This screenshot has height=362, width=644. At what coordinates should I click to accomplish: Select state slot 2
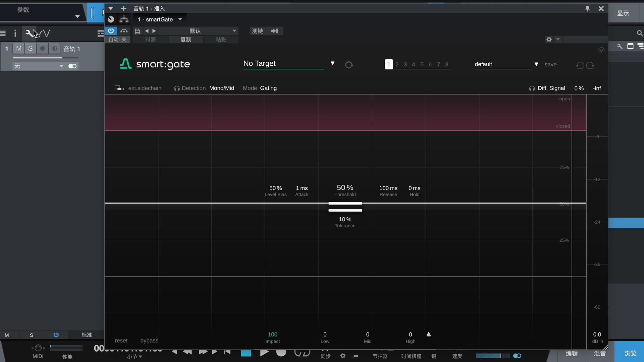pos(397,64)
